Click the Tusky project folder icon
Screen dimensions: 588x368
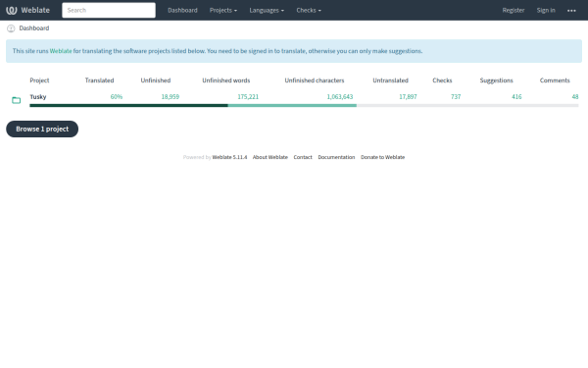(x=16, y=100)
